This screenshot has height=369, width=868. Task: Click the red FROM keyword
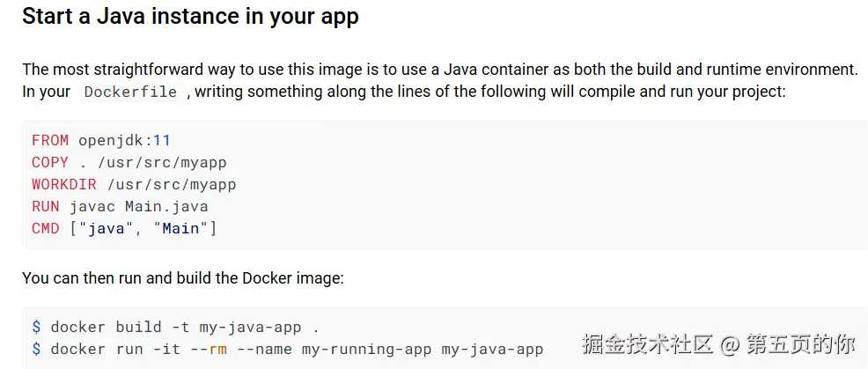(50, 140)
